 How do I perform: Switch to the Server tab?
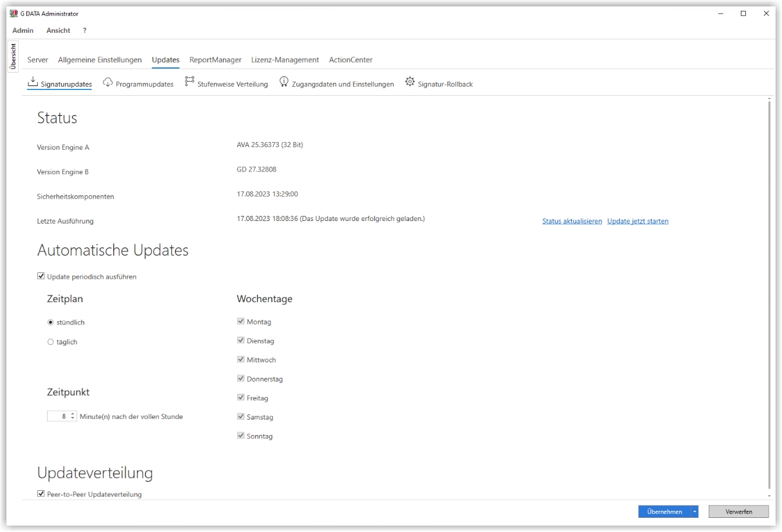point(37,60)
